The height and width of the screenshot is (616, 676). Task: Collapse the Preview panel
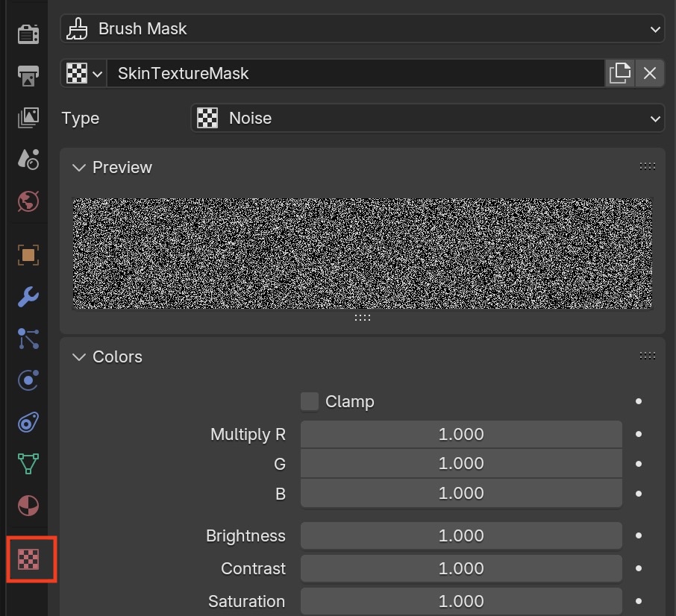tap(79, 167)
